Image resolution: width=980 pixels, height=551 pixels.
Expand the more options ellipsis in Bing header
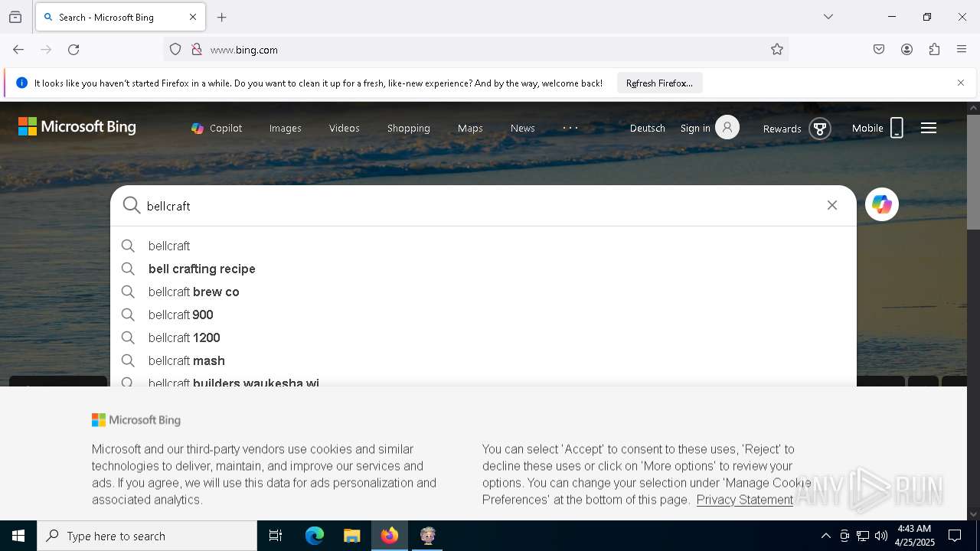tap(570, 128)
